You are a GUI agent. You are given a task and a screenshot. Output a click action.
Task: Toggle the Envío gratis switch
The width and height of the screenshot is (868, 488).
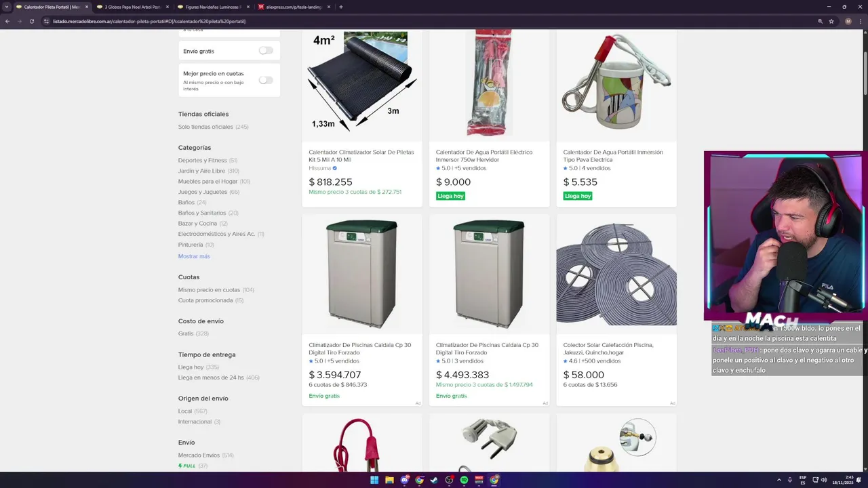[266, 51]
